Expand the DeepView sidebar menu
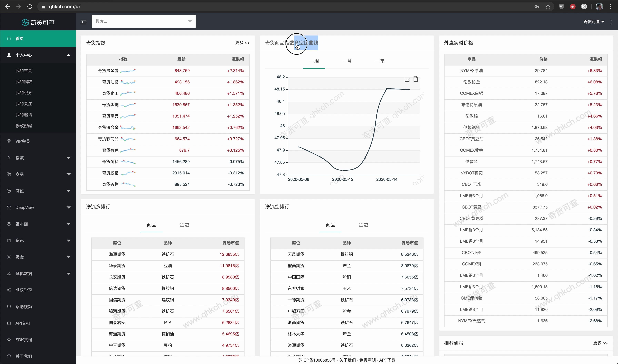 tap(68, 208)
